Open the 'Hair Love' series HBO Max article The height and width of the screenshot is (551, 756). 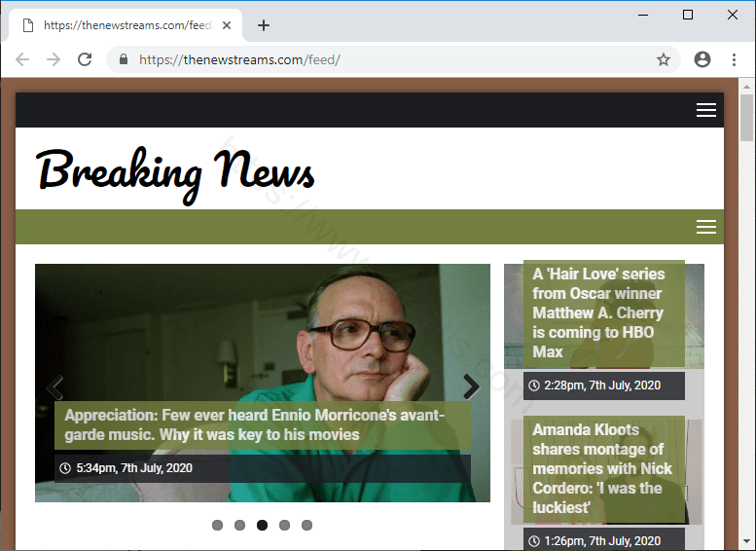pos(597,312)
